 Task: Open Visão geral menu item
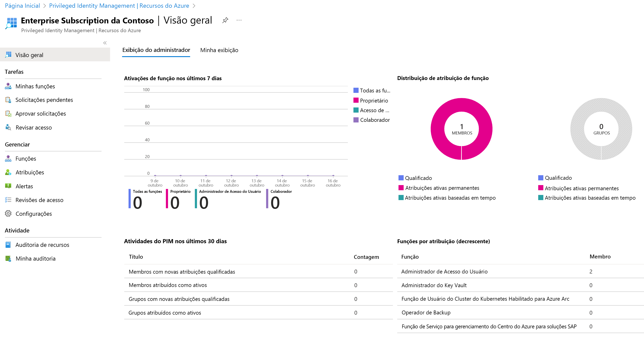[x=55, y=55]
